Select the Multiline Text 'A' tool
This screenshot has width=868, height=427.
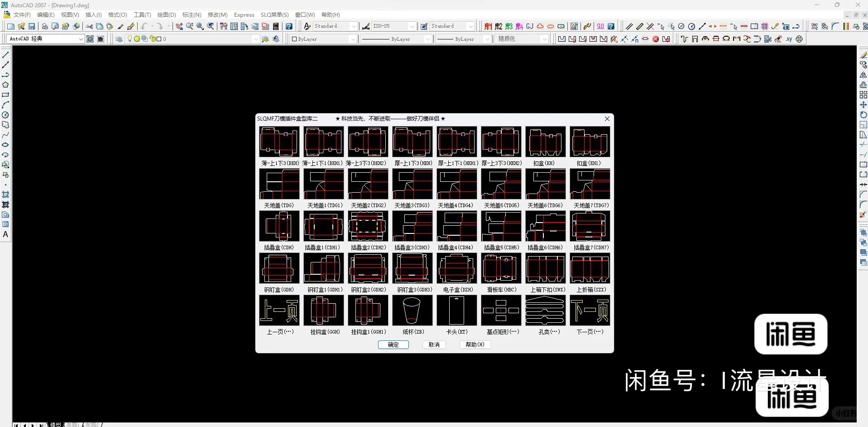(x=5, y=234)
